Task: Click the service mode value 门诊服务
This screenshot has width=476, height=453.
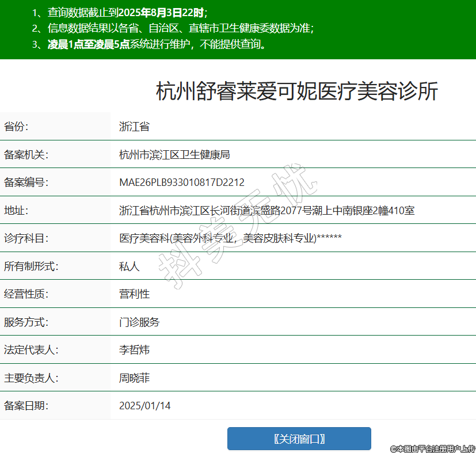Action: [x=139, y=322]
